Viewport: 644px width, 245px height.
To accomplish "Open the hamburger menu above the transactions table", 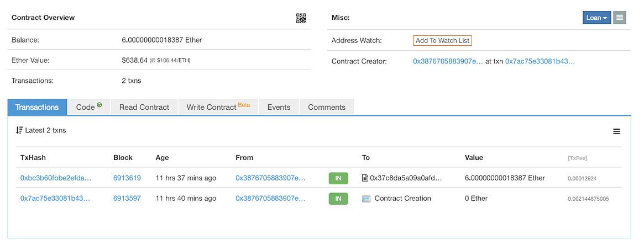I will (616, 131).
